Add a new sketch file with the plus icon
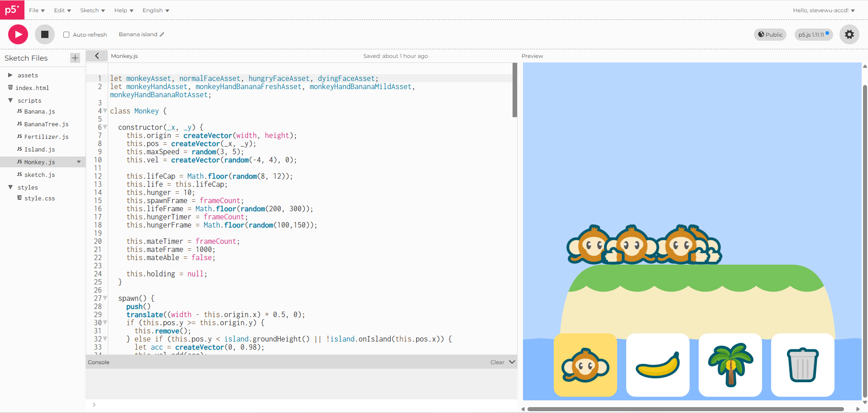The width and height of the screenshot is (868, 413). pos(75,58)
